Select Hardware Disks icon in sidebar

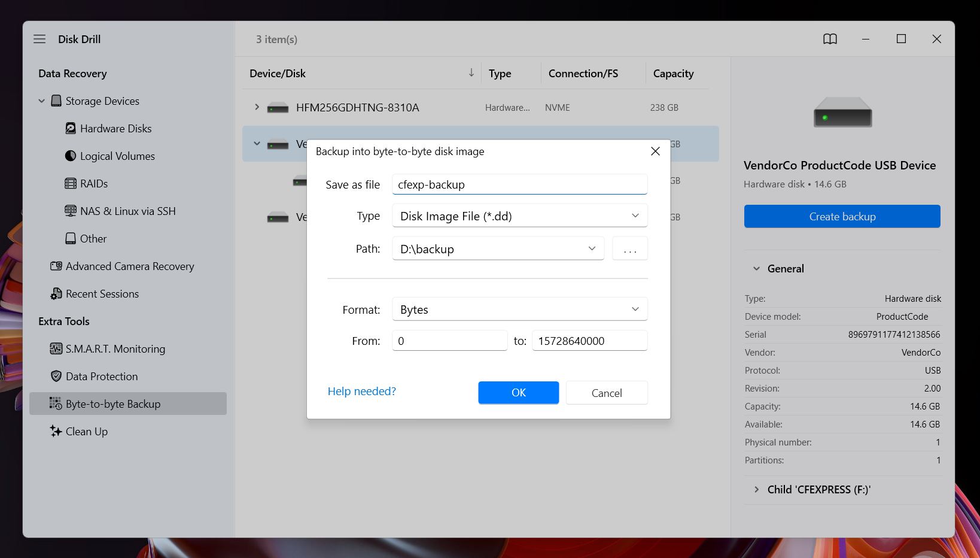tap(71, 128)
